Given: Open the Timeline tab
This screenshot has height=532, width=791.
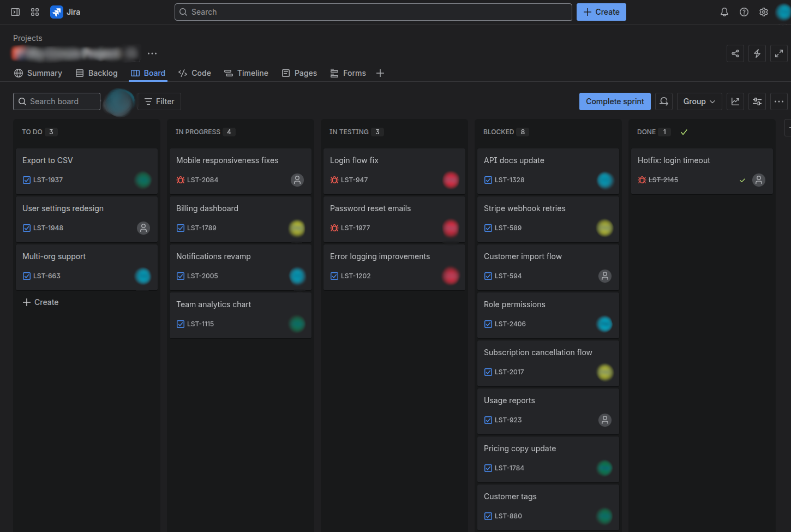Looking at the screenshot, I should click(246, 73).
